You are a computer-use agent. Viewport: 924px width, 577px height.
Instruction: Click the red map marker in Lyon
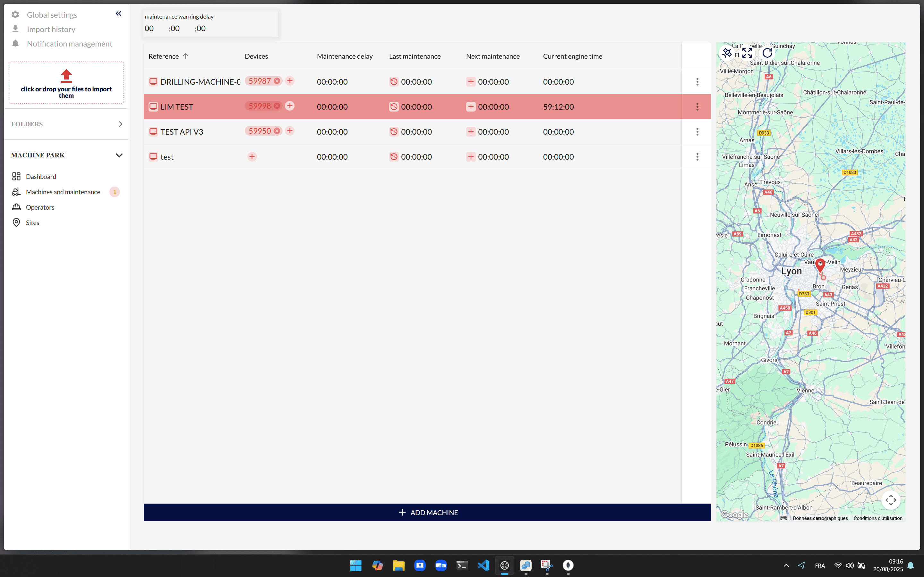click(x=819, y=264)
